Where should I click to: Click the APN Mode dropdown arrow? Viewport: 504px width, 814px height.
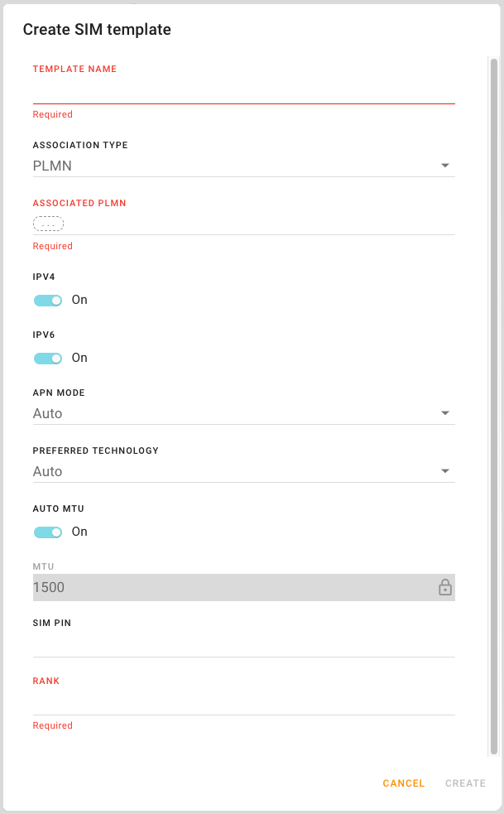pos(445,413)
